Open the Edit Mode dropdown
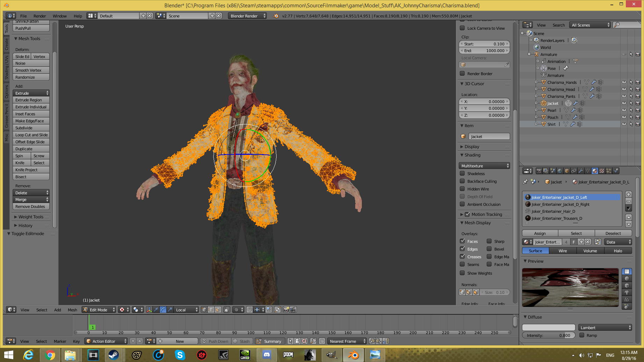 pyautogui.click(x=99, y=310)
